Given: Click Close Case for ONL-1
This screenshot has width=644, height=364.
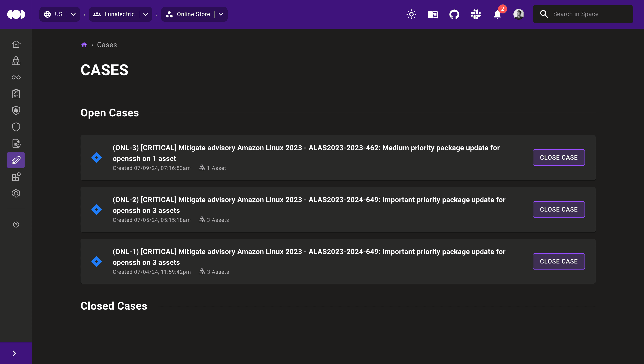Looking at the screenshot, I should coord(559,261).
